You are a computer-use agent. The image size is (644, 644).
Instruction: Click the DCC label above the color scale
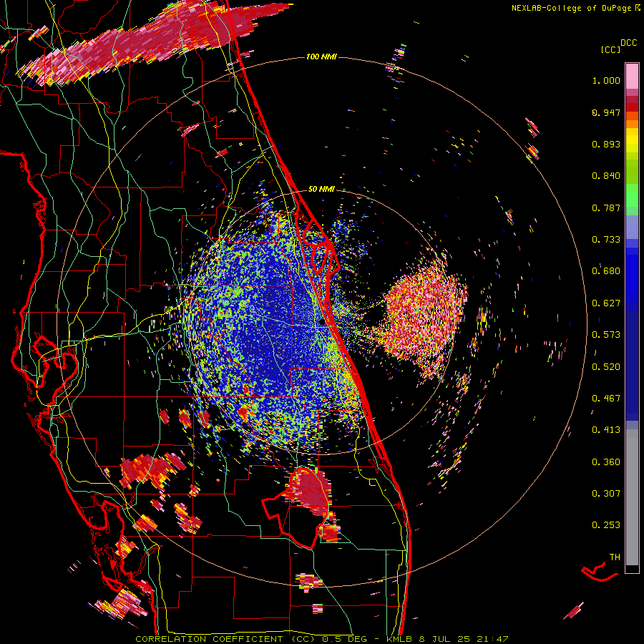(628, 42)
